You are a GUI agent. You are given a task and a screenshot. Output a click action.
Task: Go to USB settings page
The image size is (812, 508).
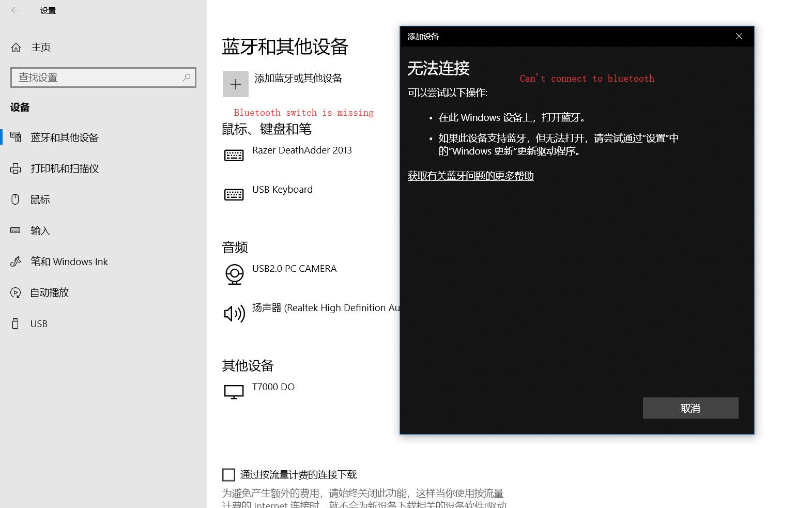click(39, 324)
